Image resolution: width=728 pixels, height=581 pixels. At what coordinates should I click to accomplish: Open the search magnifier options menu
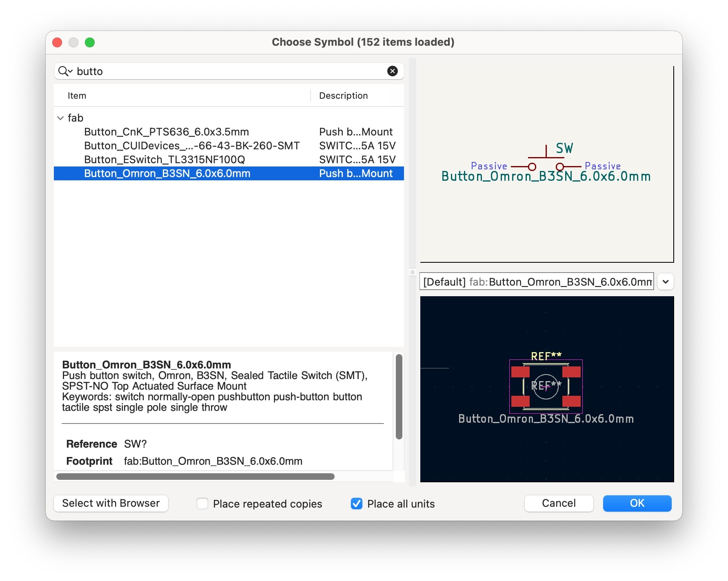pos(65,71)
